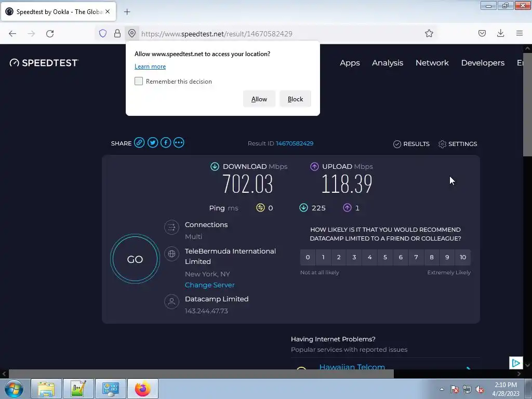The image size is (532, 399).
Task: Open more share options ellipsis icon
Action: [x=179, y=142]
